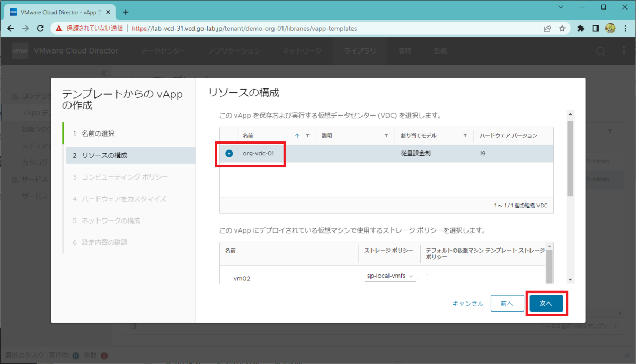636x364 pixels.
Task: Reload the page
Action: click(x=40, y=29)
